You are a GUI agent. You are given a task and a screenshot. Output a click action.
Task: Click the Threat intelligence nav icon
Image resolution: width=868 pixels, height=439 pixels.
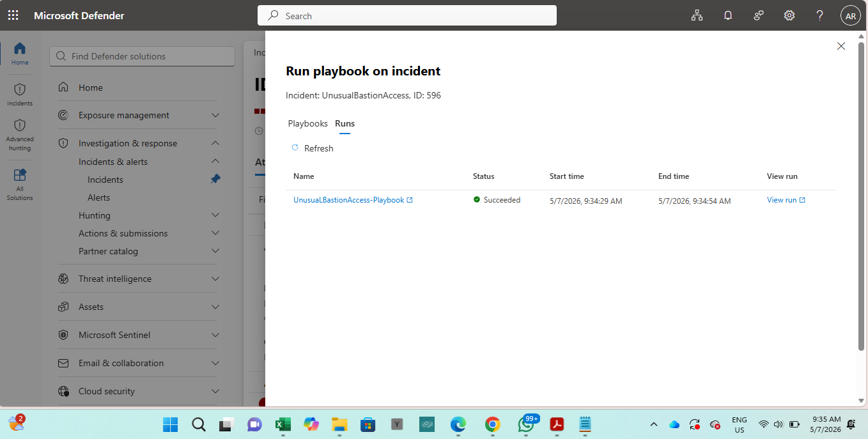(63, 279)
